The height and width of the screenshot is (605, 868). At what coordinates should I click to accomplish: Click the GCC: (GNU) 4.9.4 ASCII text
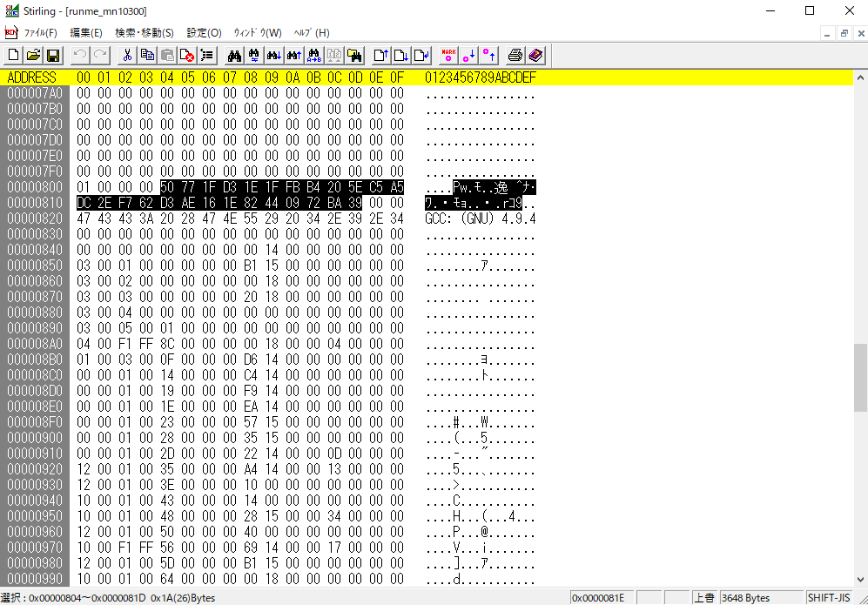pyautogui.click(x=481, y=218)
